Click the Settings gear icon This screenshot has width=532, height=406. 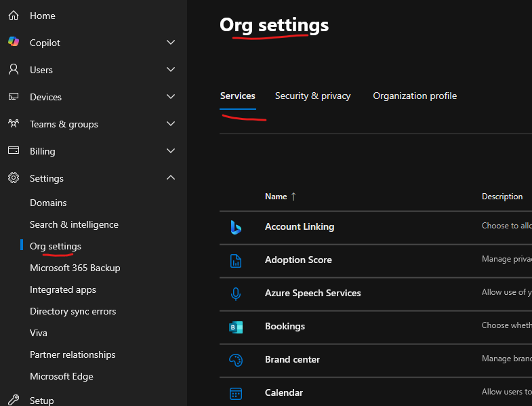pos(14,178)
